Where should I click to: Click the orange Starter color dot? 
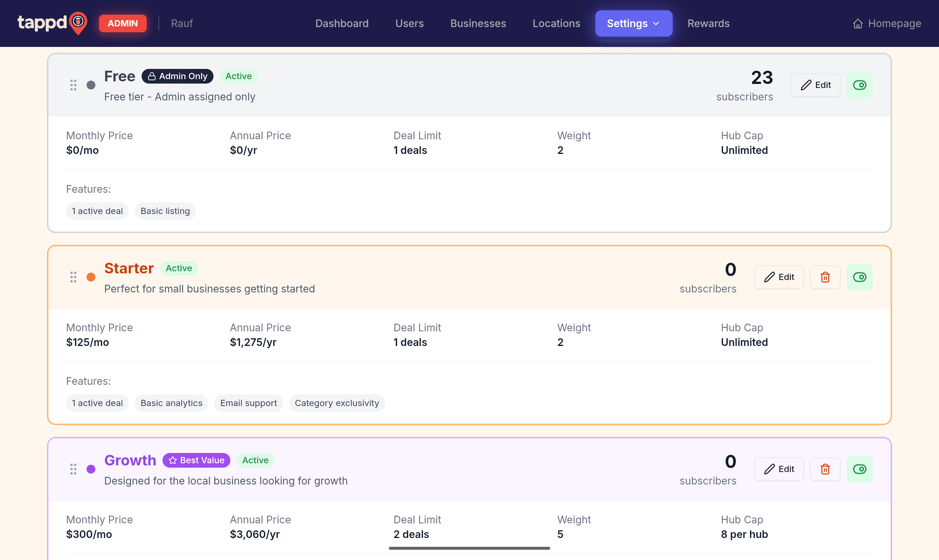coord(91,277)
